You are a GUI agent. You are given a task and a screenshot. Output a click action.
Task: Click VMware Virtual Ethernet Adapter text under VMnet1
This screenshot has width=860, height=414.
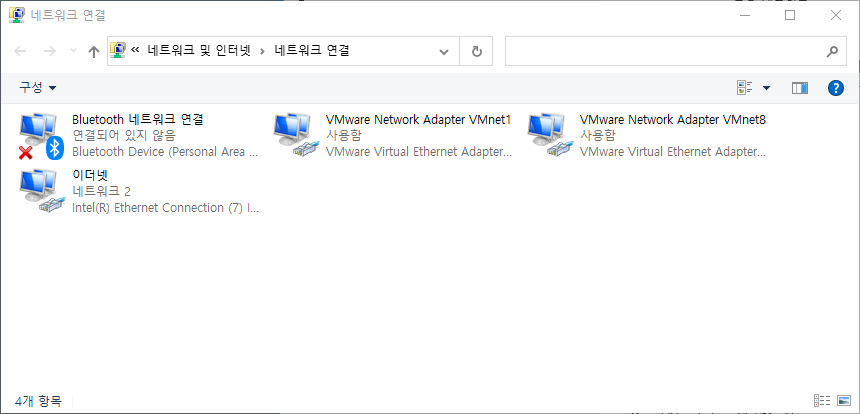click(418, 152)
